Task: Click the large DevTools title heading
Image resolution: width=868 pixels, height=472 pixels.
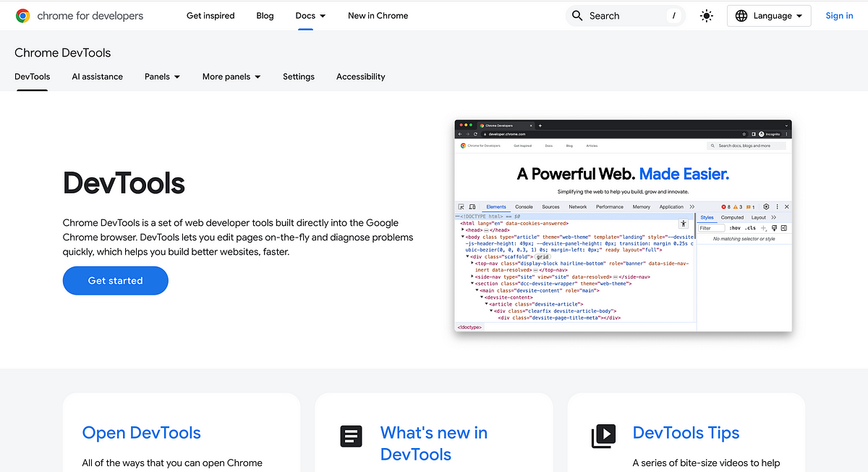Action: pos(124,183)
